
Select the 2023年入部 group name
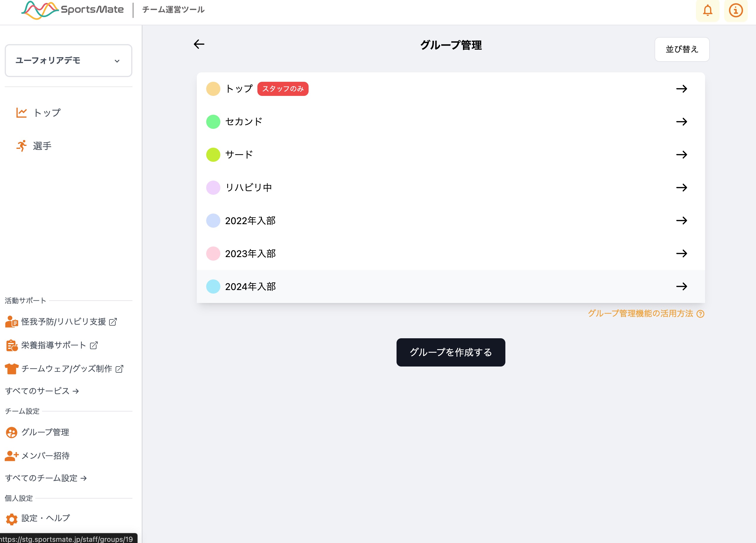pyautogui.click(x=250, y=254)
